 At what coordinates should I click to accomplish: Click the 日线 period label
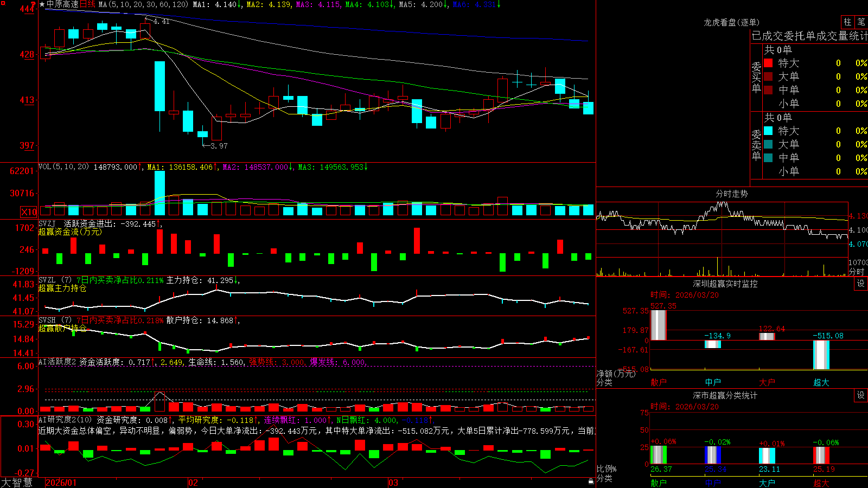click(x=88, y=4)
